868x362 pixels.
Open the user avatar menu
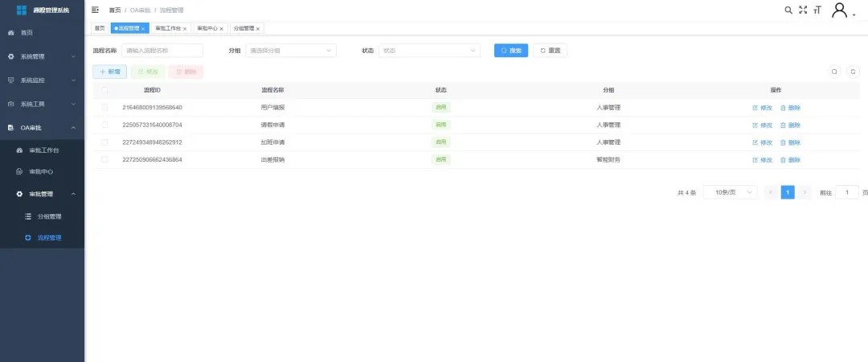(x=841, y=10)
